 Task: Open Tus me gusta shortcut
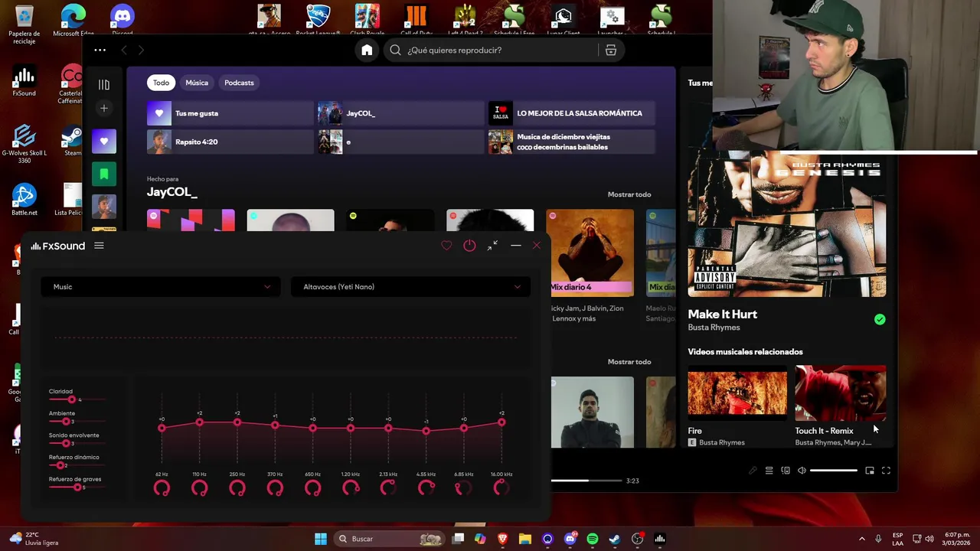point(230,113)
